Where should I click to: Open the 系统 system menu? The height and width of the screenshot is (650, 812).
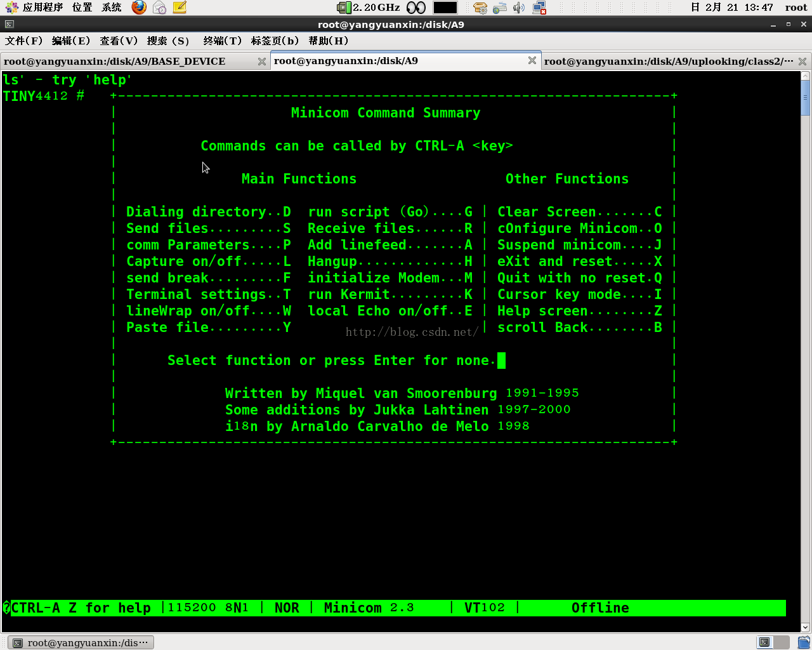coord(112,8)
